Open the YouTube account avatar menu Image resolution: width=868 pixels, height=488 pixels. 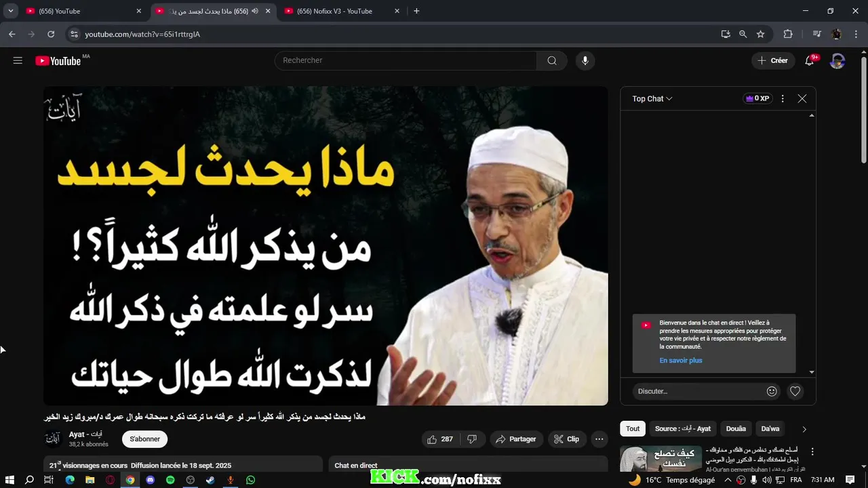coord(837,60)
